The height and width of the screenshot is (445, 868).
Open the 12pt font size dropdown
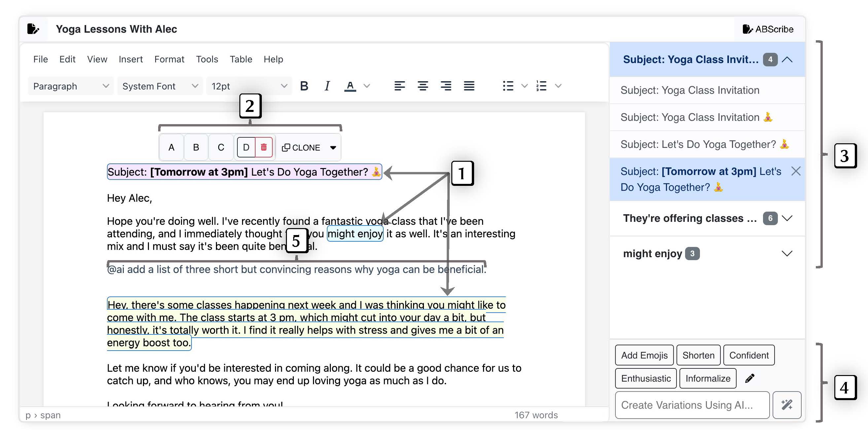(249, 86)
